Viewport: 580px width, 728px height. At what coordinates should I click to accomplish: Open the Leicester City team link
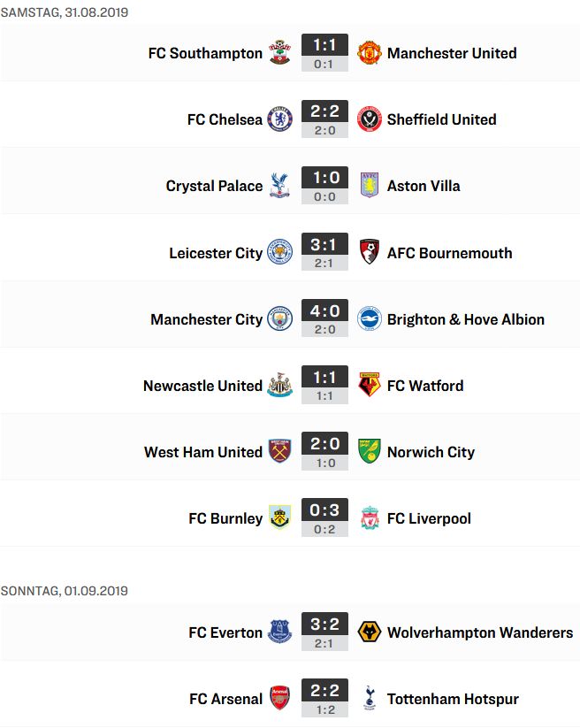pos(216,253)
